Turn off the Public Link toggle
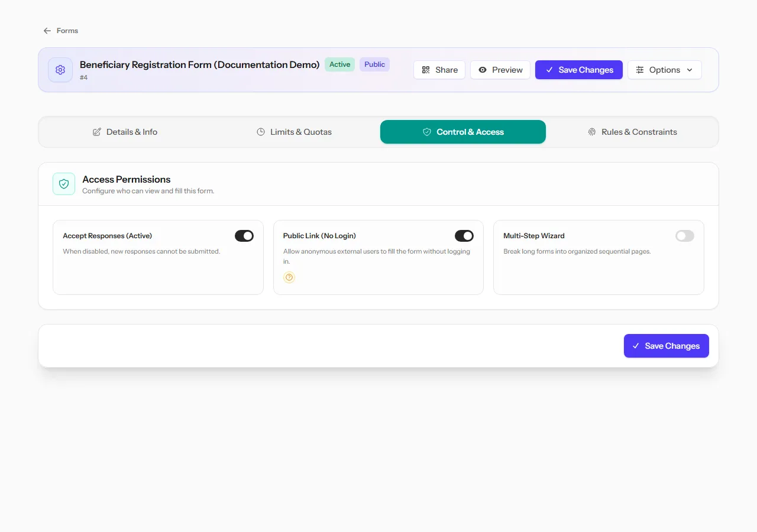The image size is (757, 532). (464, 236)
